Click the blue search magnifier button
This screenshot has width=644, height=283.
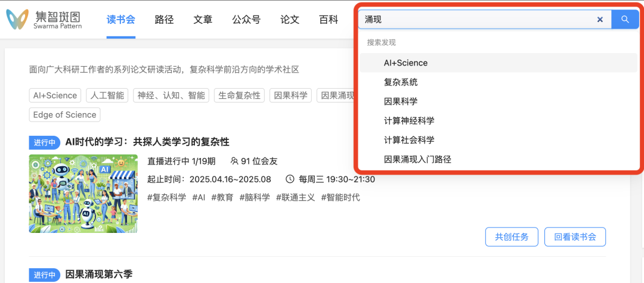[625, 20]
